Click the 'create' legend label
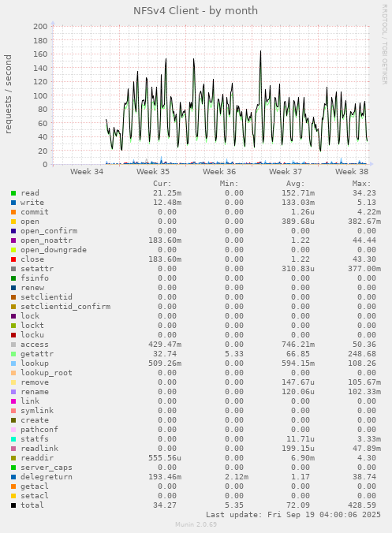Screen dimensions: 392x533 click(x=35, y=420)
